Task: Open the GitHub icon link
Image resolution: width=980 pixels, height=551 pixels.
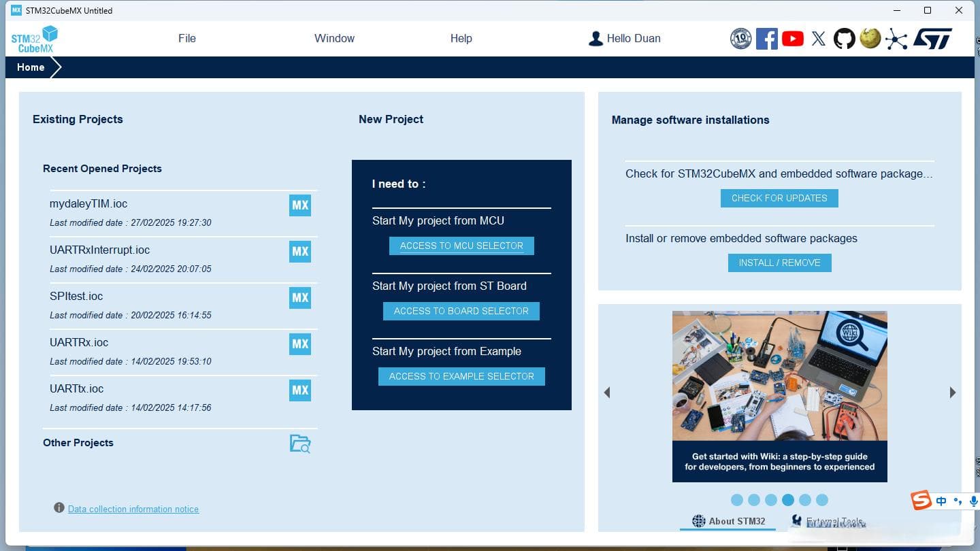Action: tap(845, 39)
